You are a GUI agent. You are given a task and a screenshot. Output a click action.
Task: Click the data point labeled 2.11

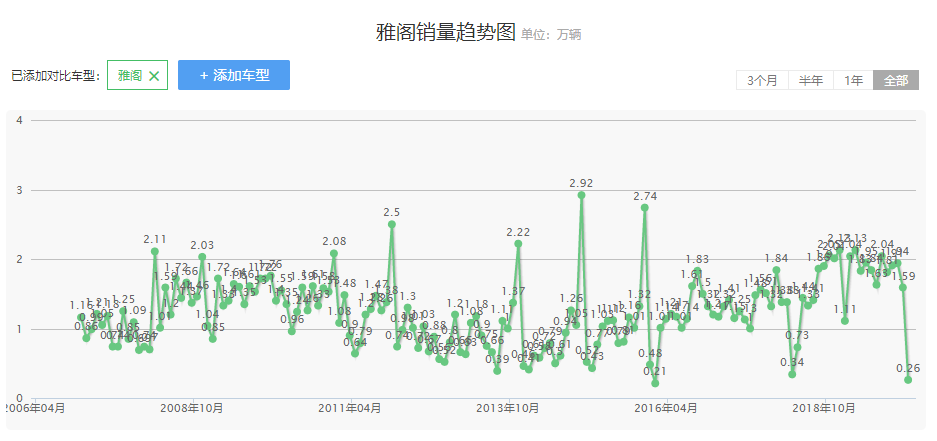pos(155,251)
